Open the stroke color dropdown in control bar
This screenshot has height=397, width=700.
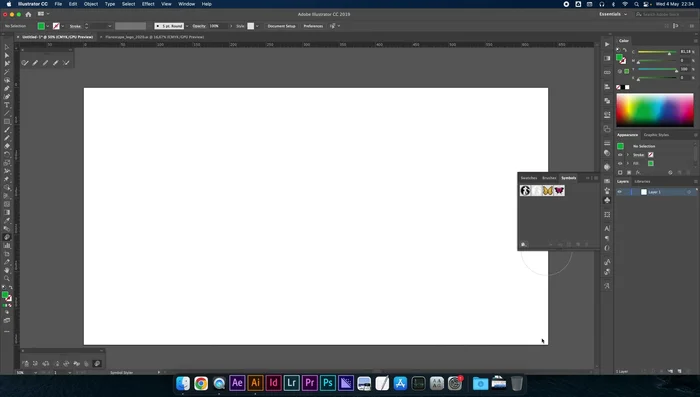point(62,26)
